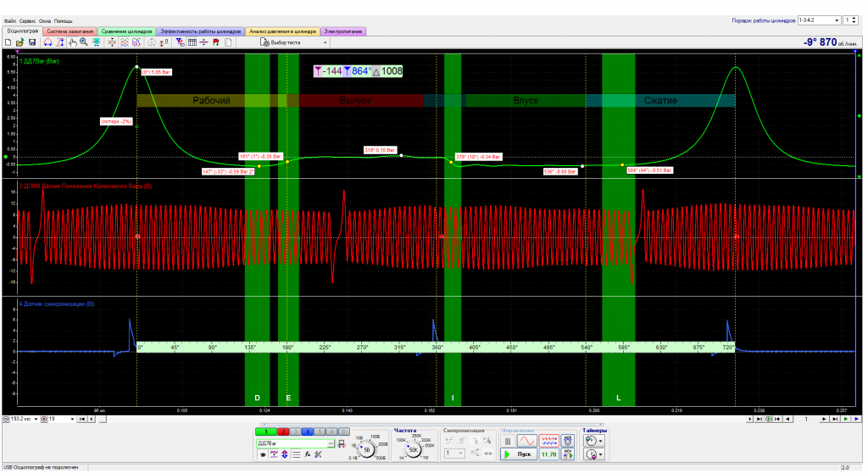Click the Пуск start button
868x473 pixels.
pyautogui.click(x=519, y=454)
